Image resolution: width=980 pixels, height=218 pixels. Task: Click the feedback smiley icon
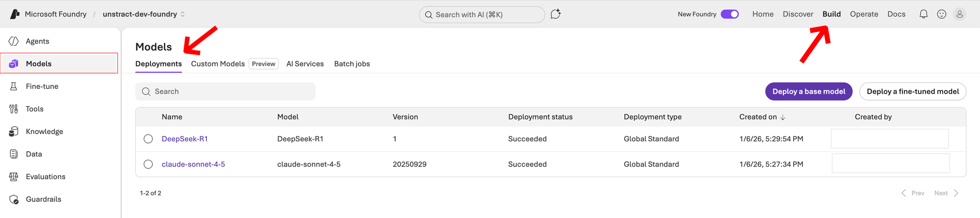[x=941, y=14]
